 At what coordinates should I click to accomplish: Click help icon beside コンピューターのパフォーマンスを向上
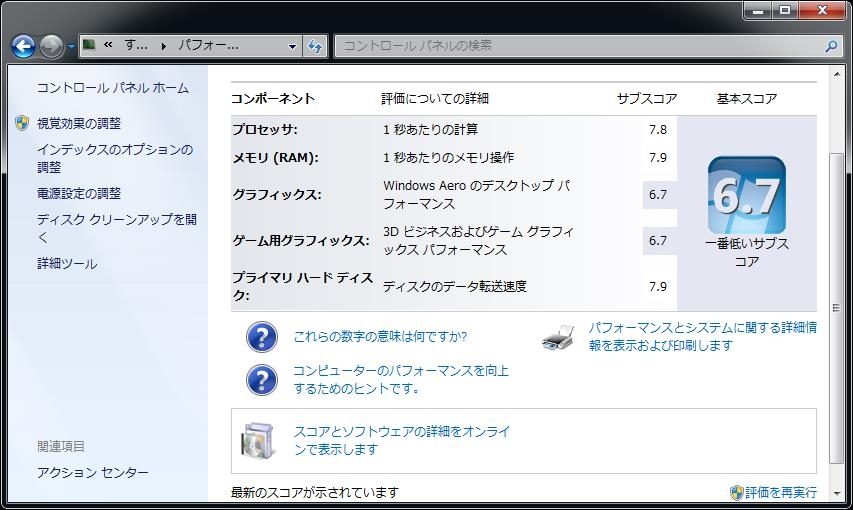click(262, 380)
